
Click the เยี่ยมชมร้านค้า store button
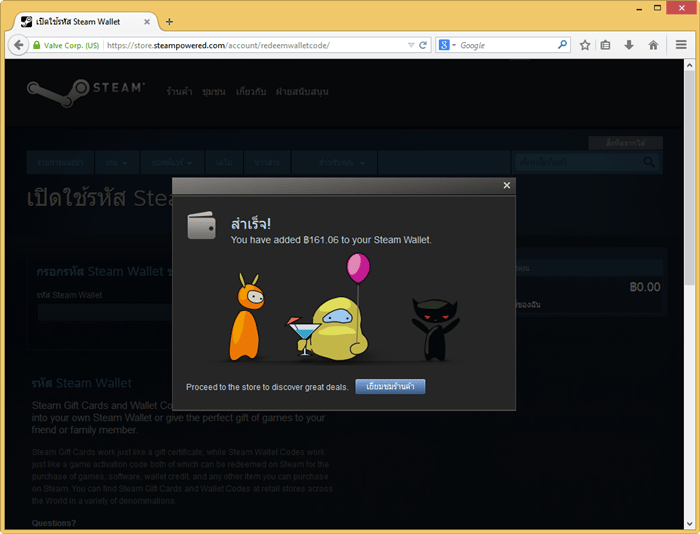coord(390,387)
